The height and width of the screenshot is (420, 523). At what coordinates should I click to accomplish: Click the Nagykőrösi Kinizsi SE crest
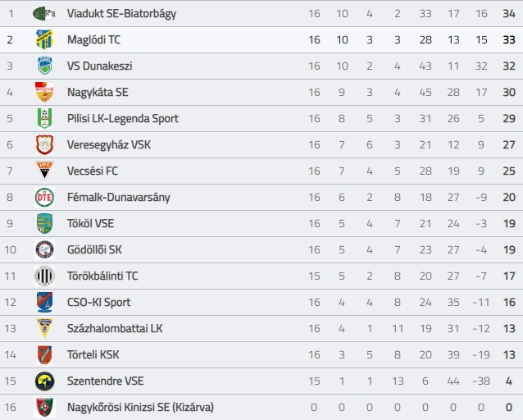click(x=45, y=407)
